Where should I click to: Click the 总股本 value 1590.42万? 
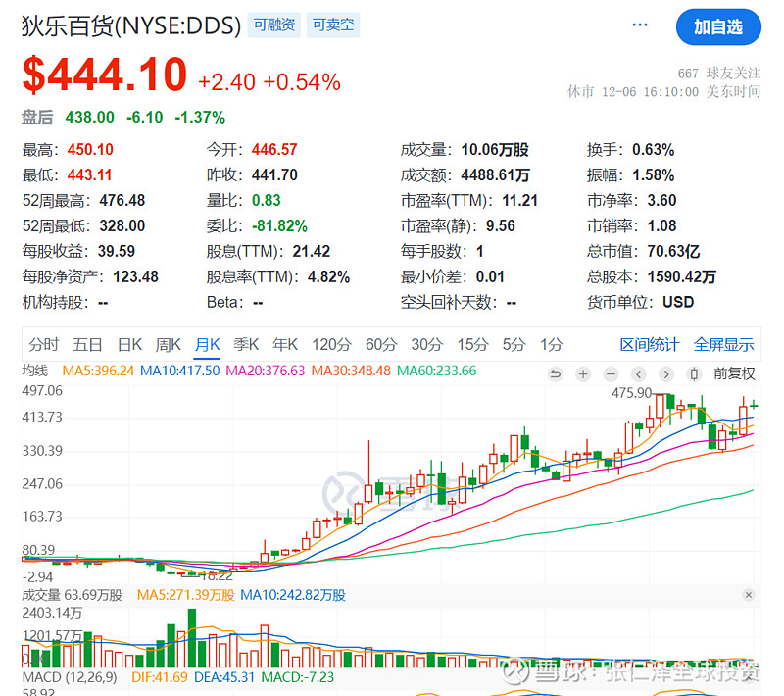point(681,276)
